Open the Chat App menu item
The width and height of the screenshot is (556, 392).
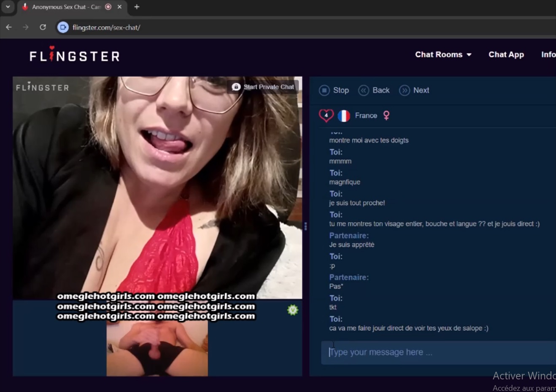[x=506, y=54]
